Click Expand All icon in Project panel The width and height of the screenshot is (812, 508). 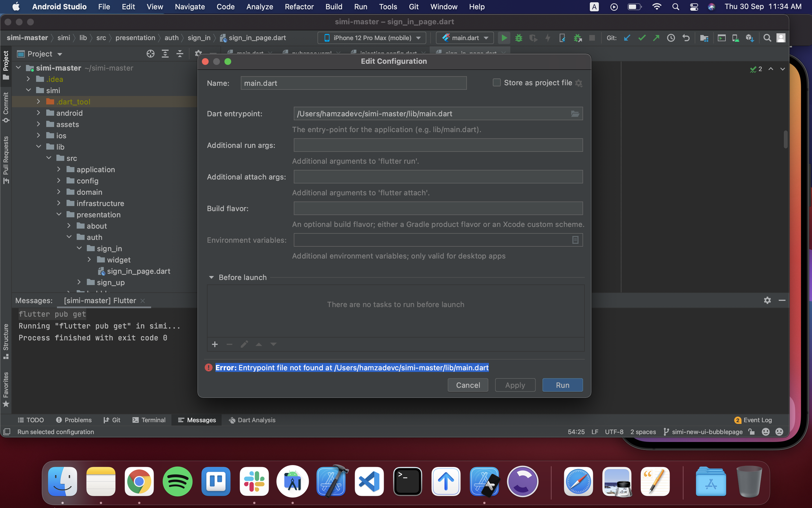(165, 54)
